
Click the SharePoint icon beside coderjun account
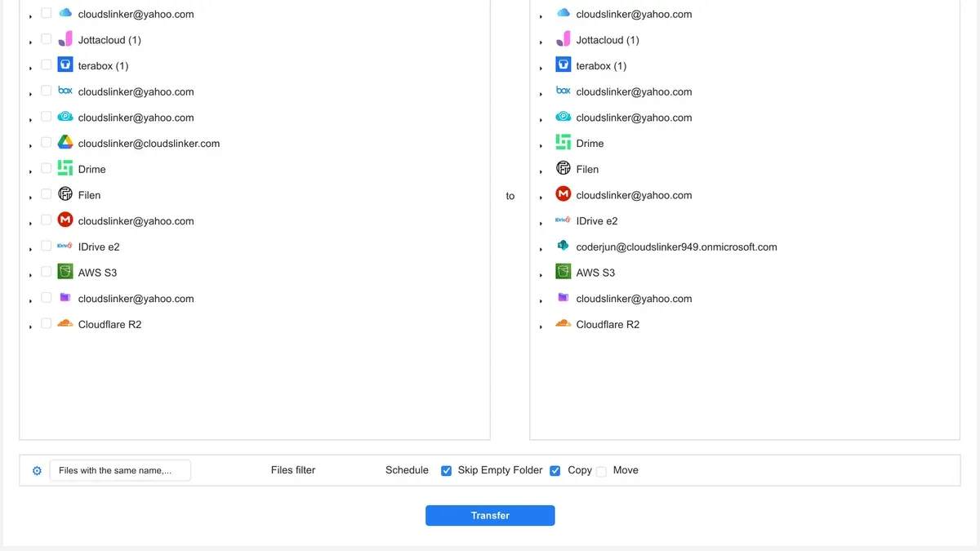[563, 246]
